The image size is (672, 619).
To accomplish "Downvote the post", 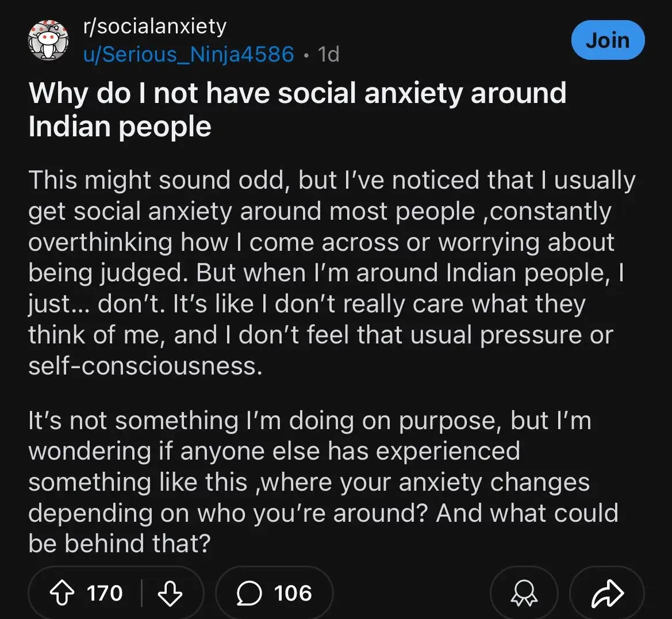I will (x=170, y=594).
